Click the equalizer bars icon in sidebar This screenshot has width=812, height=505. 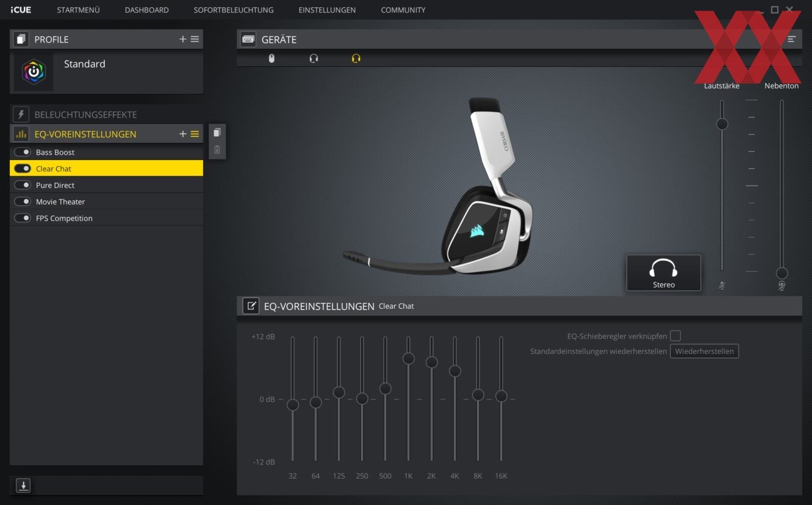[21, 134]
